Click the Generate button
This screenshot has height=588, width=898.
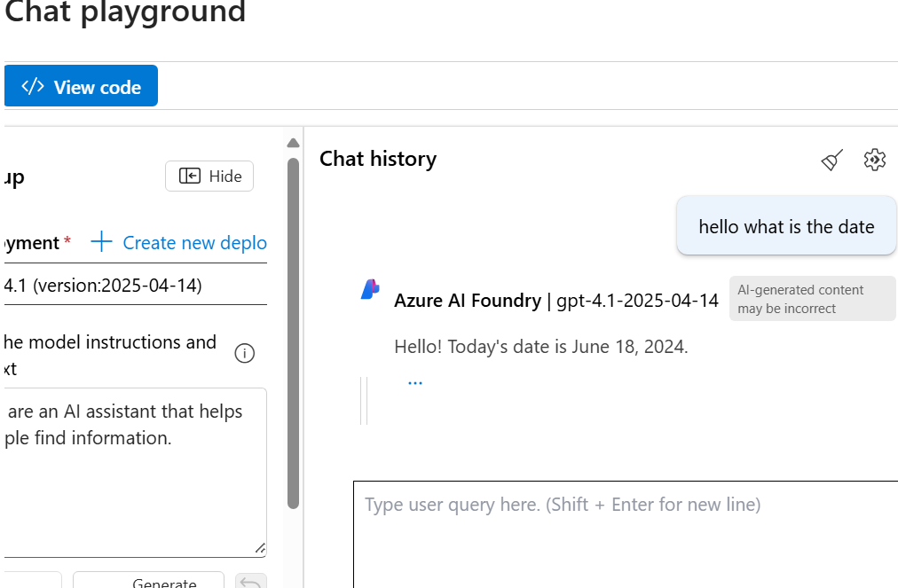148,580
